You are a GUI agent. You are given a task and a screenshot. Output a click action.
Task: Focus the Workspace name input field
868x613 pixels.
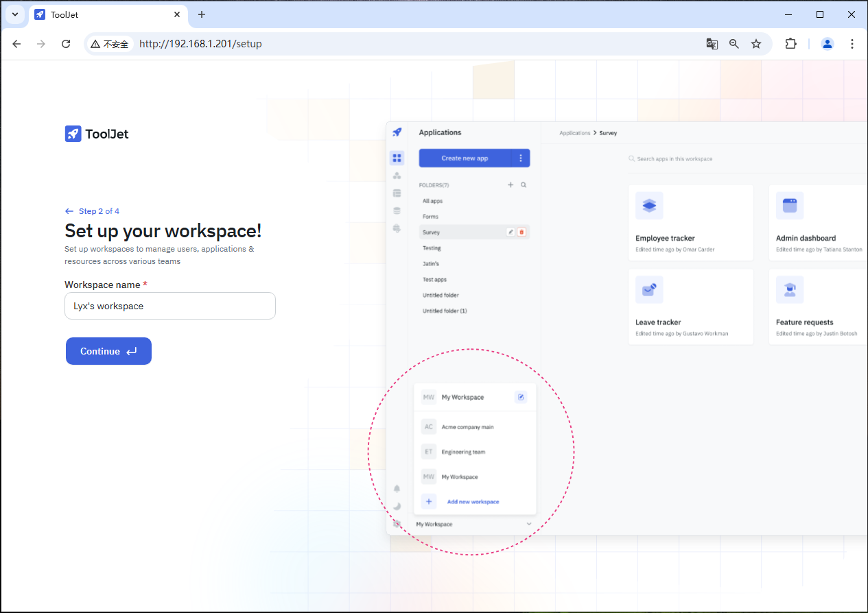tap(170, 306)
